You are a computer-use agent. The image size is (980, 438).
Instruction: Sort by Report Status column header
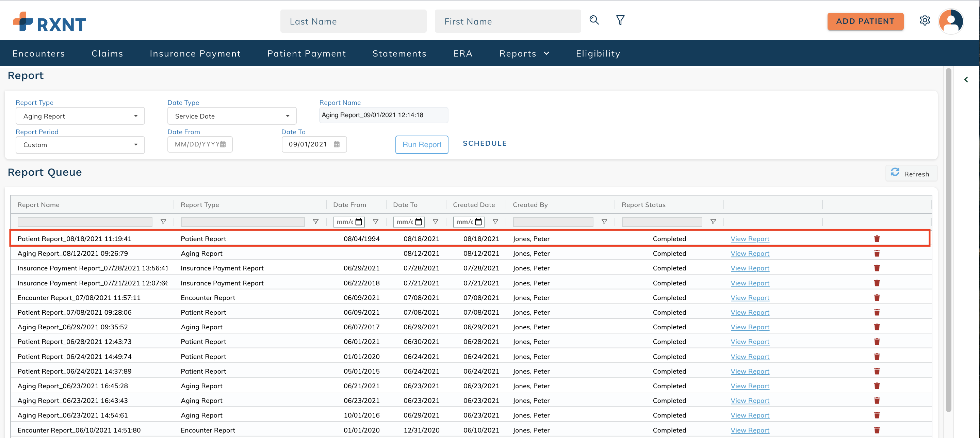coord(643,205)
